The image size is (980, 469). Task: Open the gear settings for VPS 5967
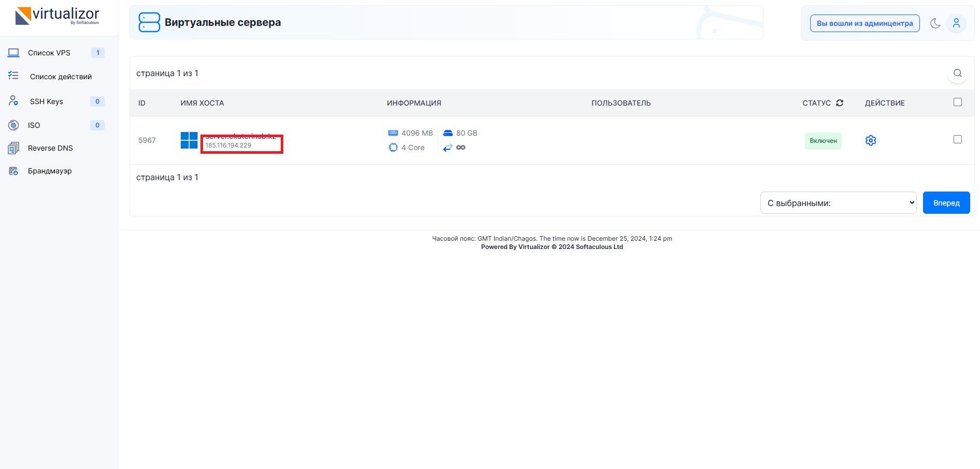click(x=870, y=140)
